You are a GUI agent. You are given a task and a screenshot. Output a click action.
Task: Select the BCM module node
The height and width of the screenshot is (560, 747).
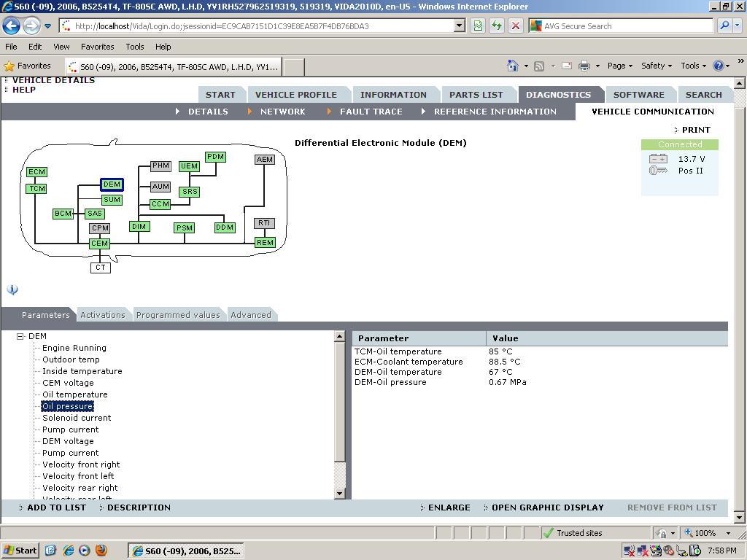click(63, 214)
